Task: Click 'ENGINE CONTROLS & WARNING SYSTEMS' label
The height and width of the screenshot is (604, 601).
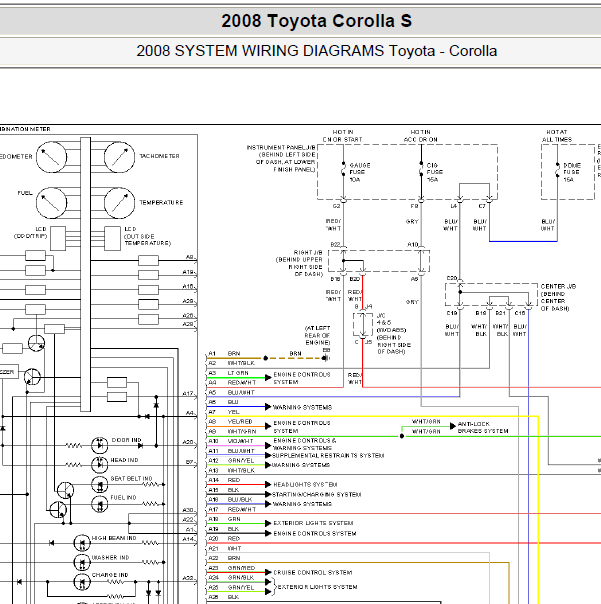Action: (305, 445)
